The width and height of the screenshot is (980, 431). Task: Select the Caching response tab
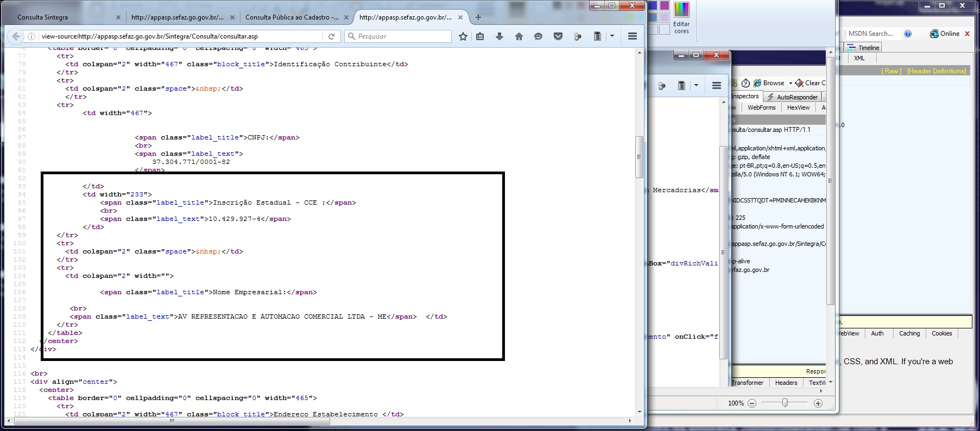909,333
